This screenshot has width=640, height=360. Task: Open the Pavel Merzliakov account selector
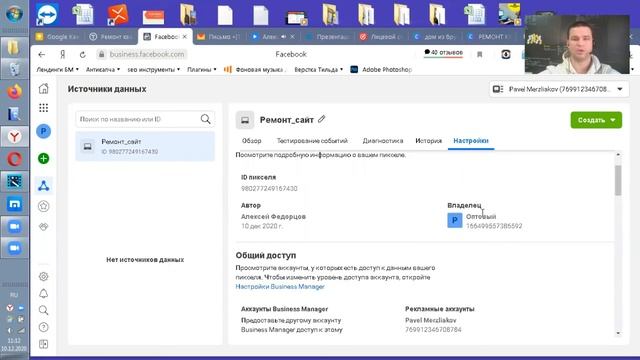[x=559, y=89]
